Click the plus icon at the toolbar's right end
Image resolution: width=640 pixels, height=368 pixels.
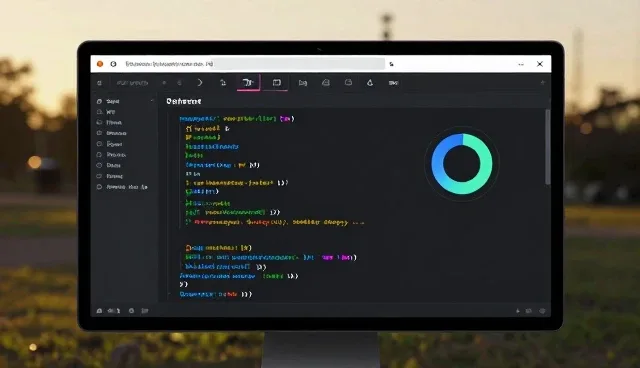point(542,82)
